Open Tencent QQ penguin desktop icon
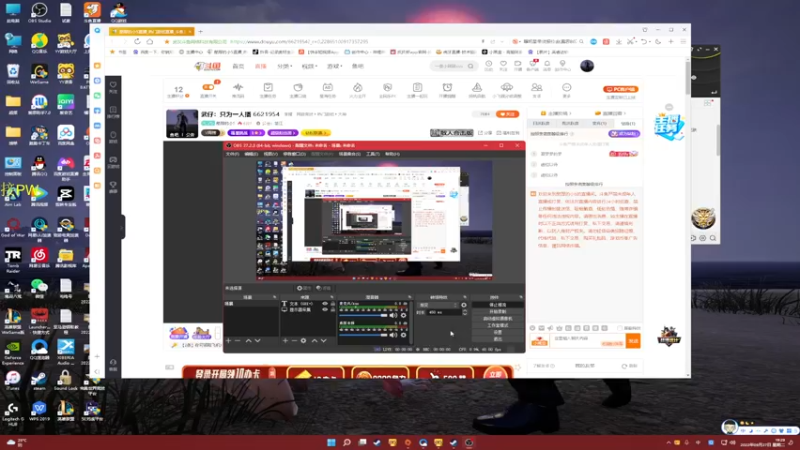 39,164
